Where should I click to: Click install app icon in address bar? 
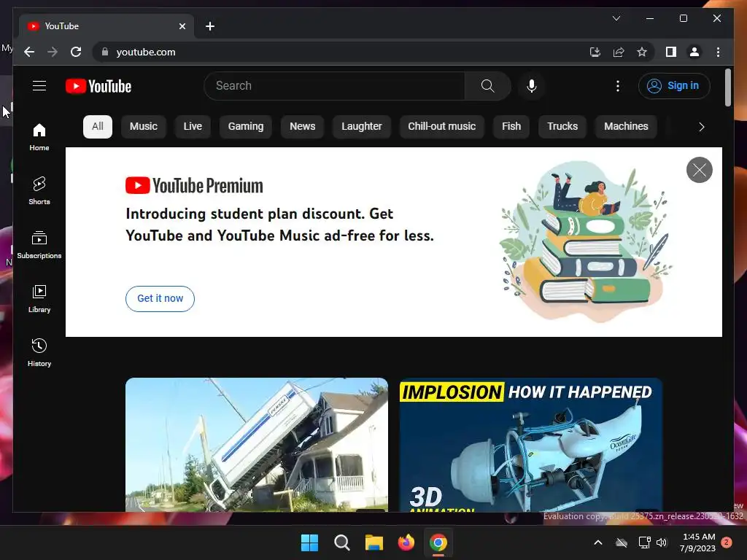595,52
